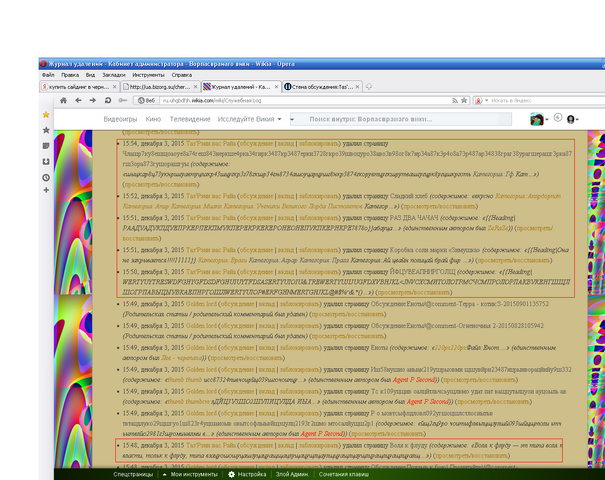Close the Журнал удалений tab
The height and width of the screenshot is (480, 605).
tap(276, 87)
